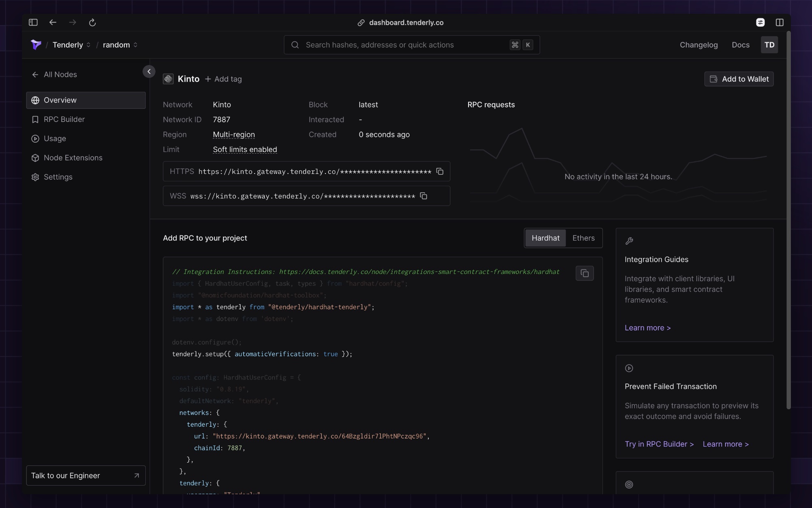This screenshot has width=812, height=508.
Task: Switch to the Hardhat tab
Action: point(545,238)
